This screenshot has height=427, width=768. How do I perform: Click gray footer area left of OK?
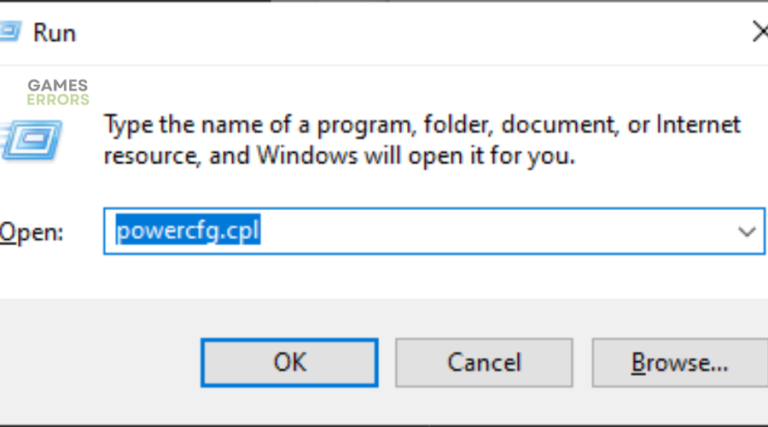pyautogui.click(x=100, y=362)
